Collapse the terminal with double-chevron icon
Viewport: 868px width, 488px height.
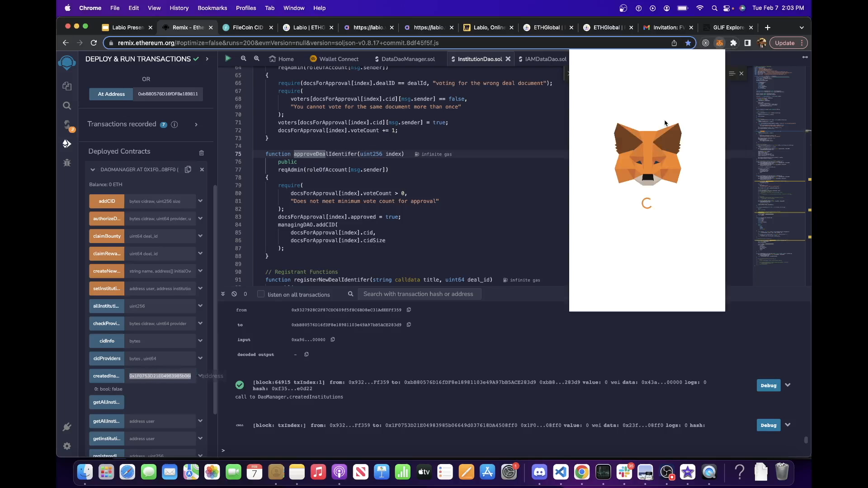click(x=223, y=294)
